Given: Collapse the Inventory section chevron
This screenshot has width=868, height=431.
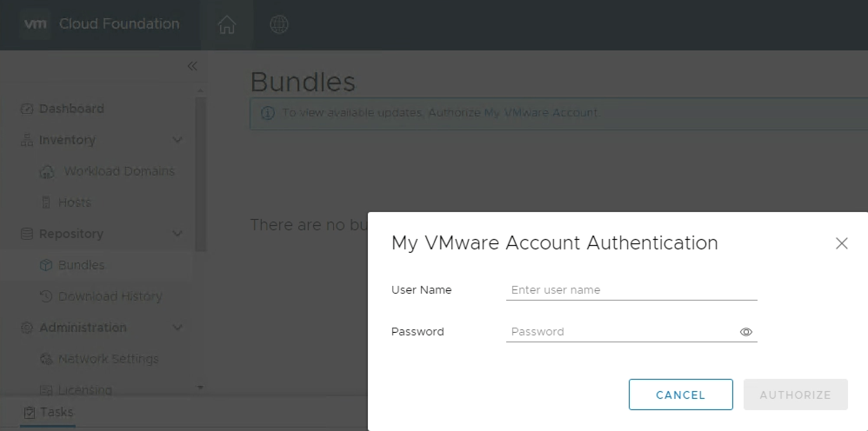Looking at the screenshot, I should click(177, 140).
